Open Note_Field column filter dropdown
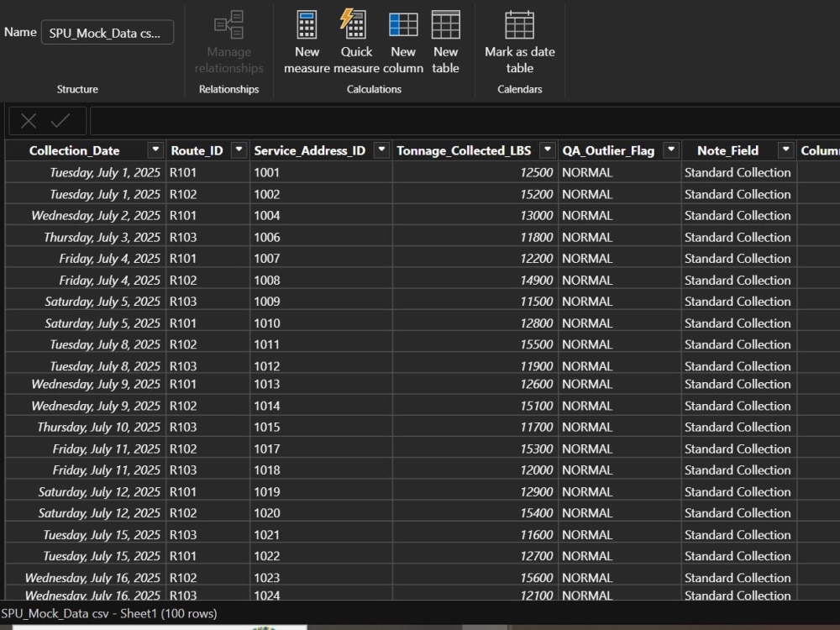The height and width of the screenshot is (630, 840). click(786, 150)
